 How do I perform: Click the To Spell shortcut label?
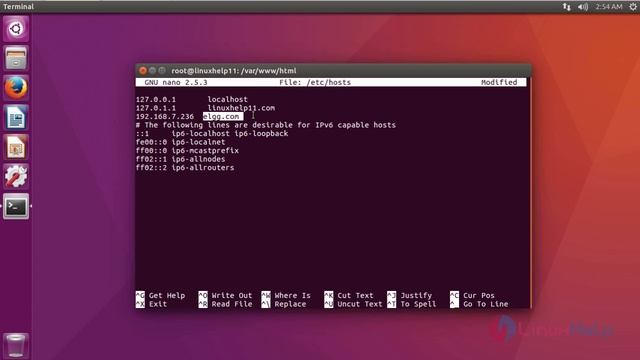[418, 304]
